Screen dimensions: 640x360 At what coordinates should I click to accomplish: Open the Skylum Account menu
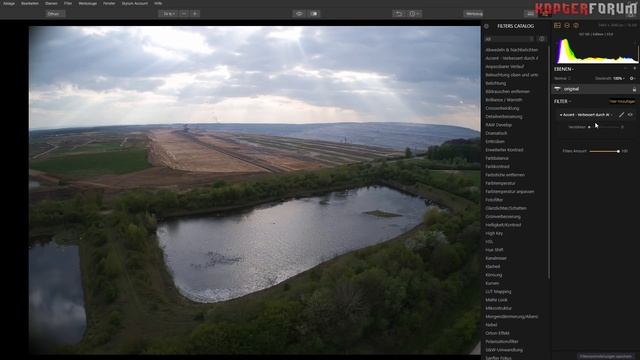click(135, 3)
